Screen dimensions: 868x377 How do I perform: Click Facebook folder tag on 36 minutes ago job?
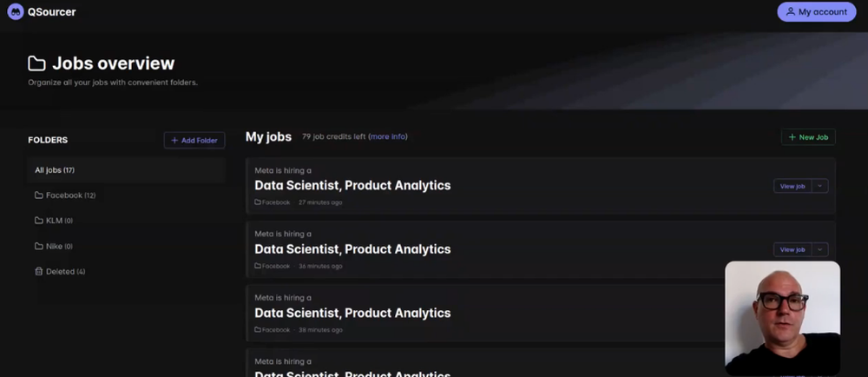click(273, 266)
